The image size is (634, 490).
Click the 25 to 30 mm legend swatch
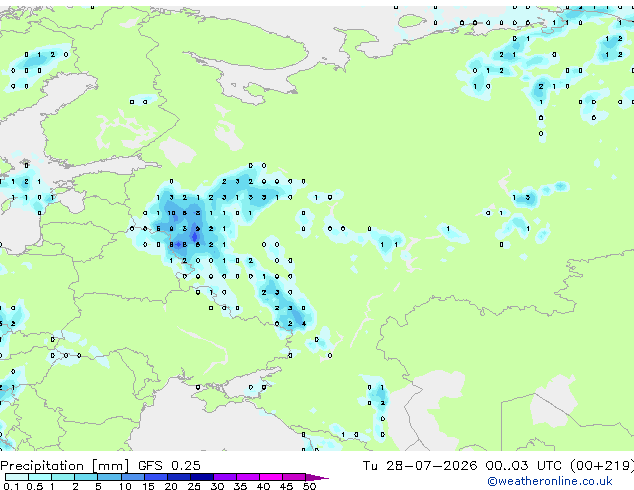point(202,477)
